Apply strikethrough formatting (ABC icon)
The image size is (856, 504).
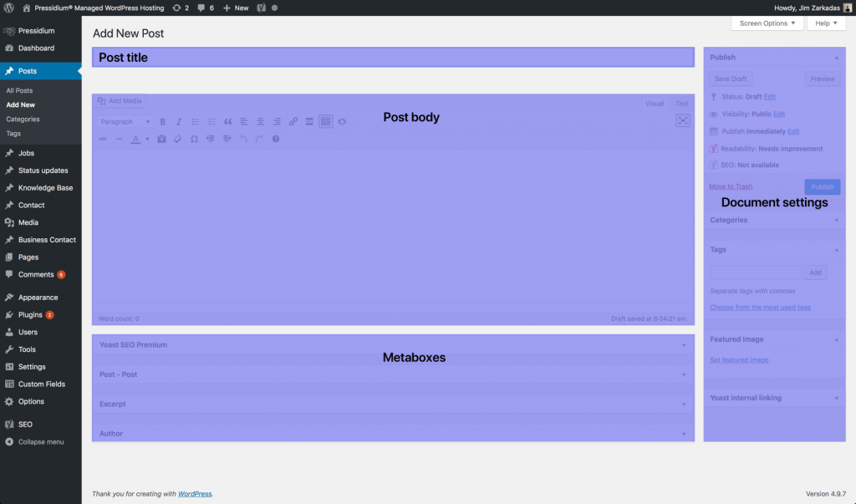click(103, 140)
